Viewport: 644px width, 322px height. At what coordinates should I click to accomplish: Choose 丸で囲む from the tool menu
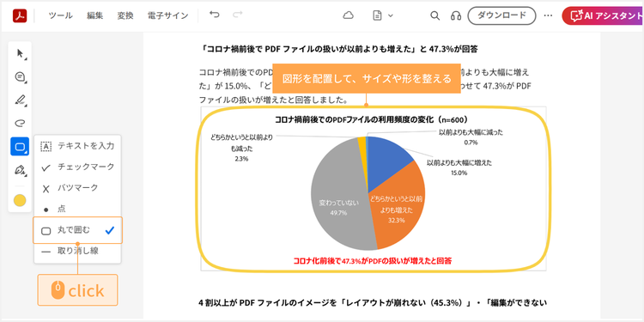coord(77,230)
